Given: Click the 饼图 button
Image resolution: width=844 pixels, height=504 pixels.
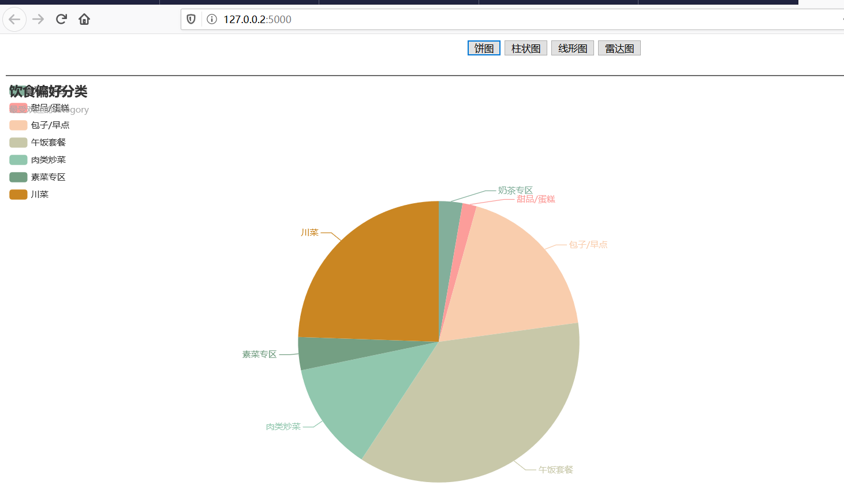Looking at the screenshot, I should coord(483,47).
